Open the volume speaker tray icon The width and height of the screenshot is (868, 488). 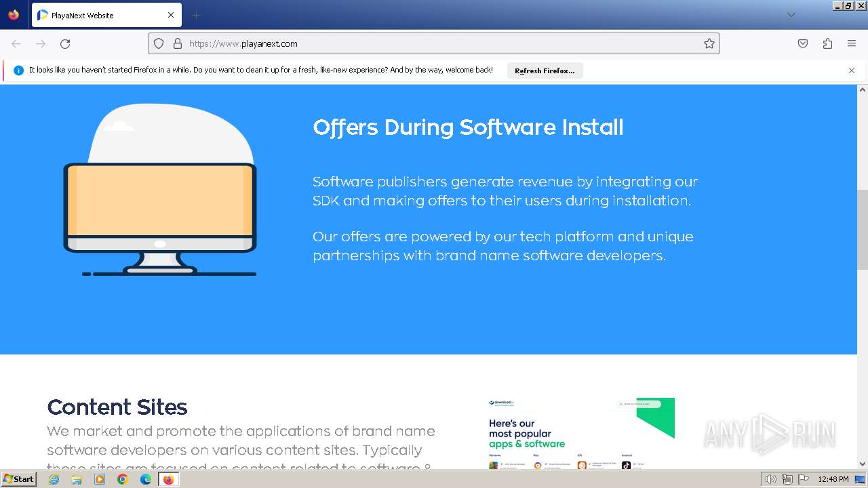pyautogui.click(x=770, y=479)
